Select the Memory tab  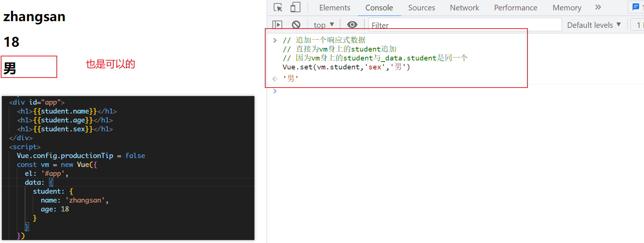tap(567, 8)
